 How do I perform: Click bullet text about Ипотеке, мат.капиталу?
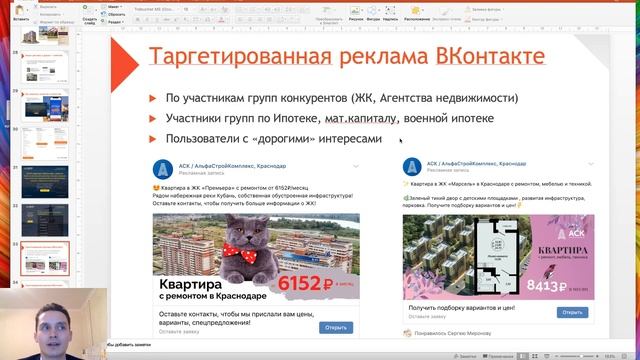330,118
